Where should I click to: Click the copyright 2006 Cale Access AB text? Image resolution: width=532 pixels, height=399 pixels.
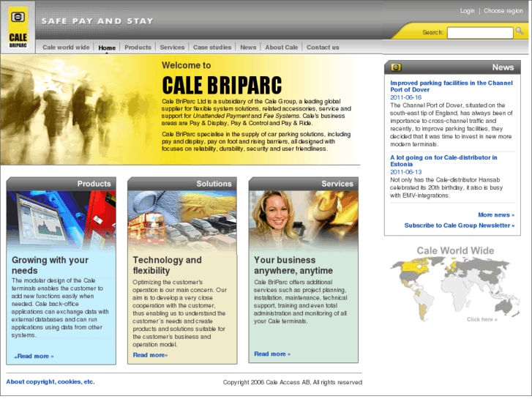(x=293, y=382)
